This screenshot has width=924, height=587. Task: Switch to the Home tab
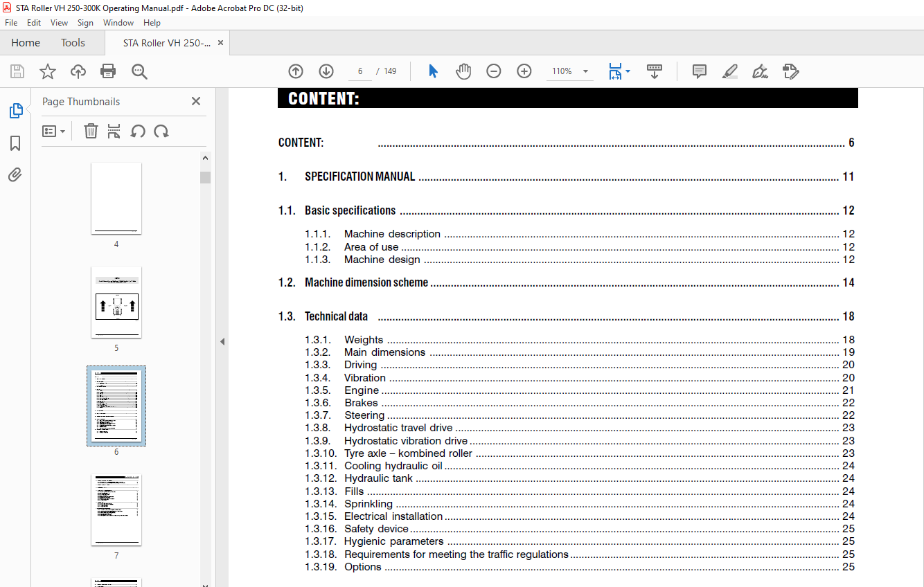[26, 43]
